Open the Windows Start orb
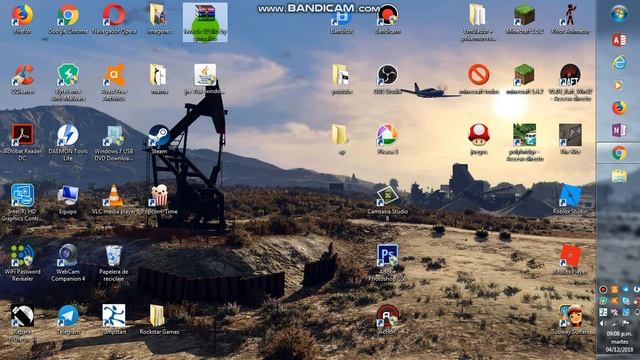The image size is (640, 360). (619, 14)
